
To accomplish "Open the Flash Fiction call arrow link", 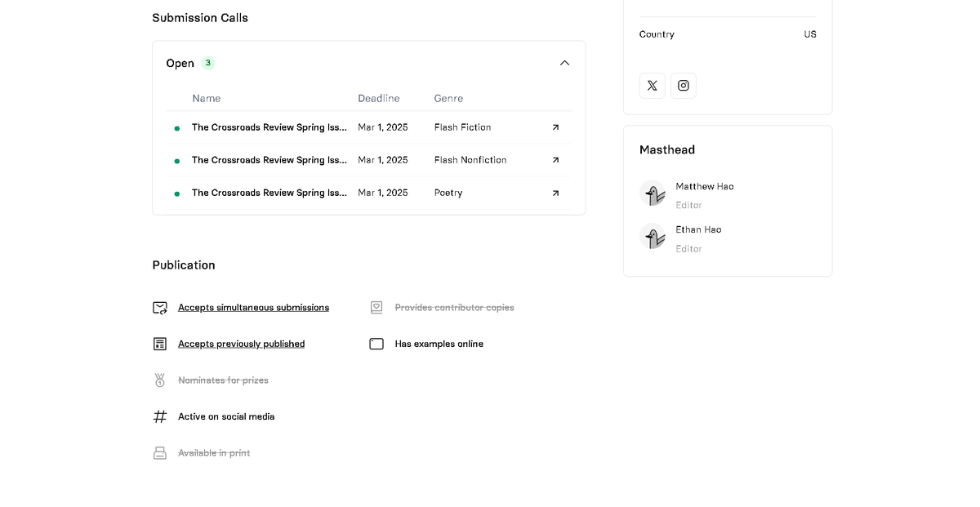I will (555, 127).
